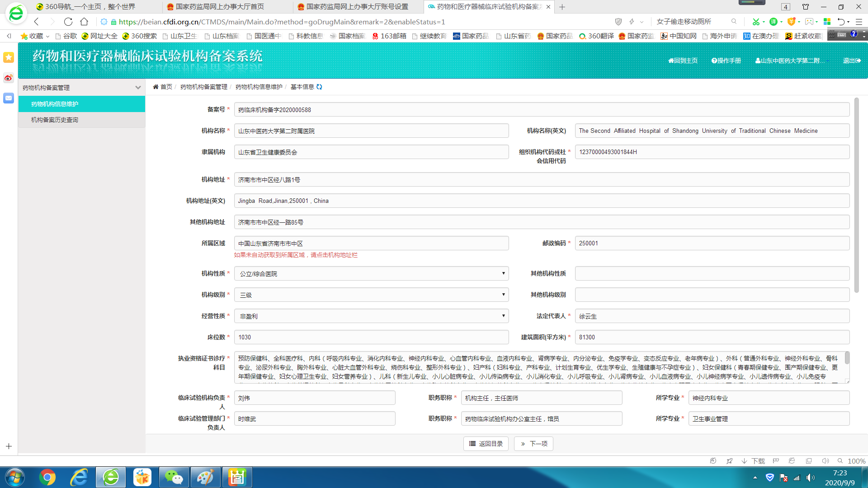The height and width of the screenshot is (488, 868).
Task: Open 下载 downloads in status bar
Action: 753,461
